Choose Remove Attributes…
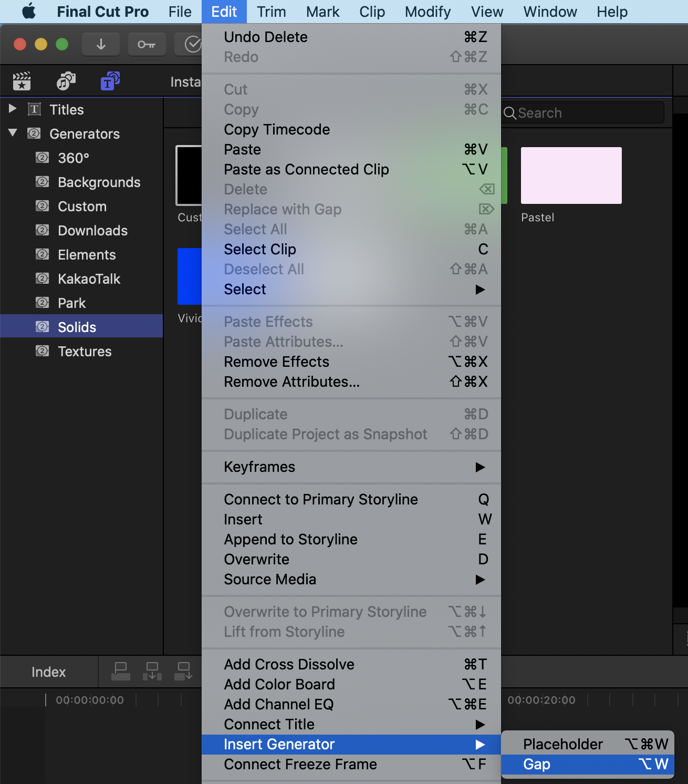This screenshot has height=784, width=688. pyautogui.click(x=351, y=381)
